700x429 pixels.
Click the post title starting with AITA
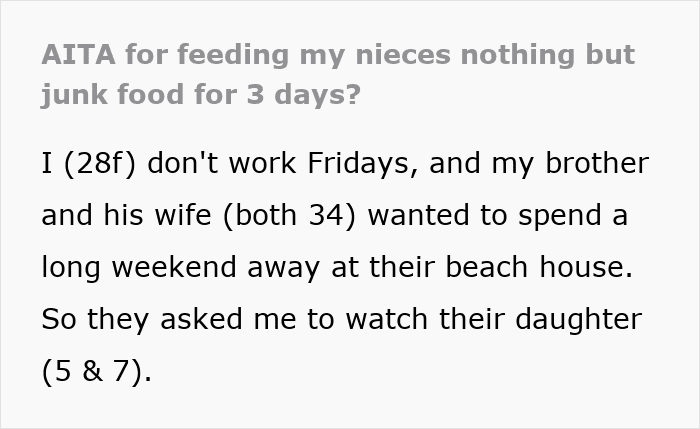tap(338, 75)
